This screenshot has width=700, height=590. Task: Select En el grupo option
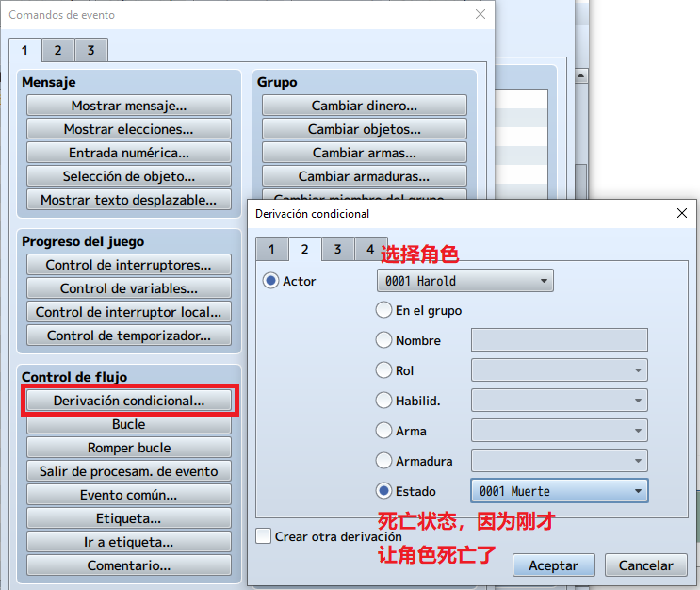pos(383,310)
